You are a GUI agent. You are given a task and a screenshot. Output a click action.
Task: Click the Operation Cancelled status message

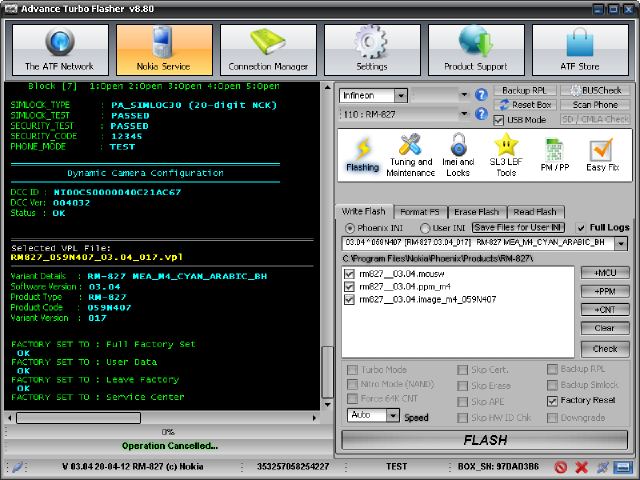coord(170,446)
